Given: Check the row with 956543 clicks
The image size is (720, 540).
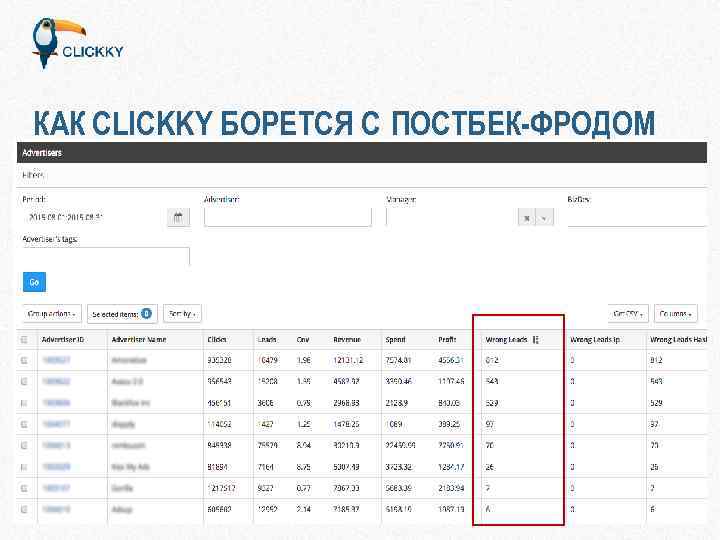Looking at the screenshot, I should click(24, 382).
